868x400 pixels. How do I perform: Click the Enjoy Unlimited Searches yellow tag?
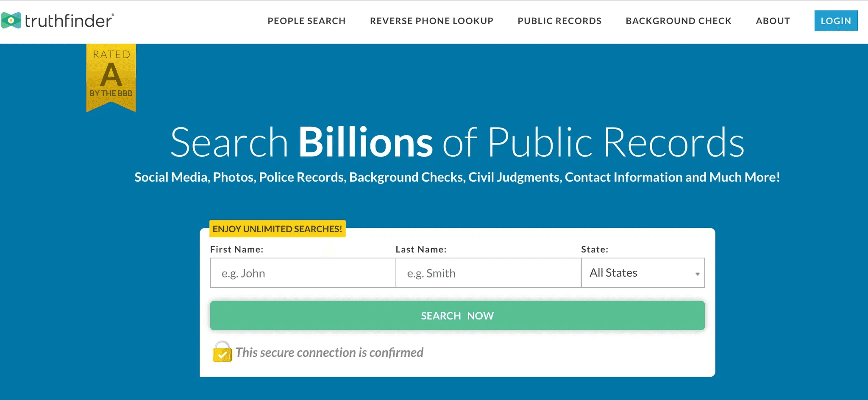pos(277,229)
